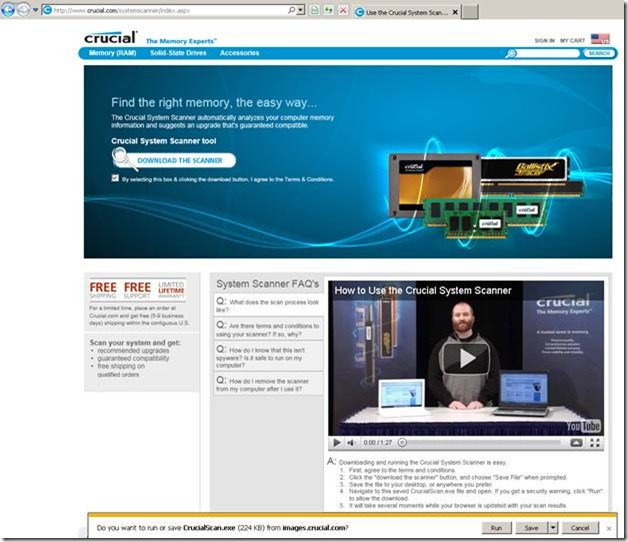Click the 'Scan your system and get:' text
Image resolution: width=628 pixels, height=542 pixels.
pos(135,343)
